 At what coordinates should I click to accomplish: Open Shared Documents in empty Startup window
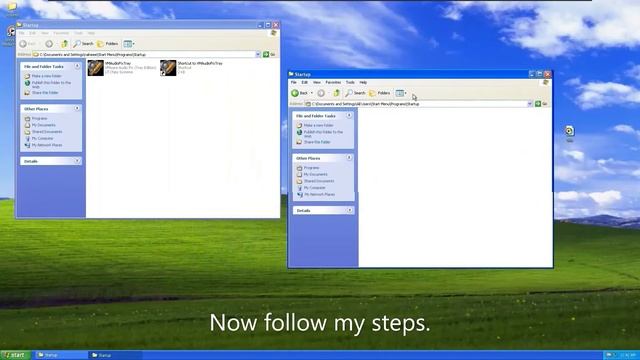pos(316,181)
